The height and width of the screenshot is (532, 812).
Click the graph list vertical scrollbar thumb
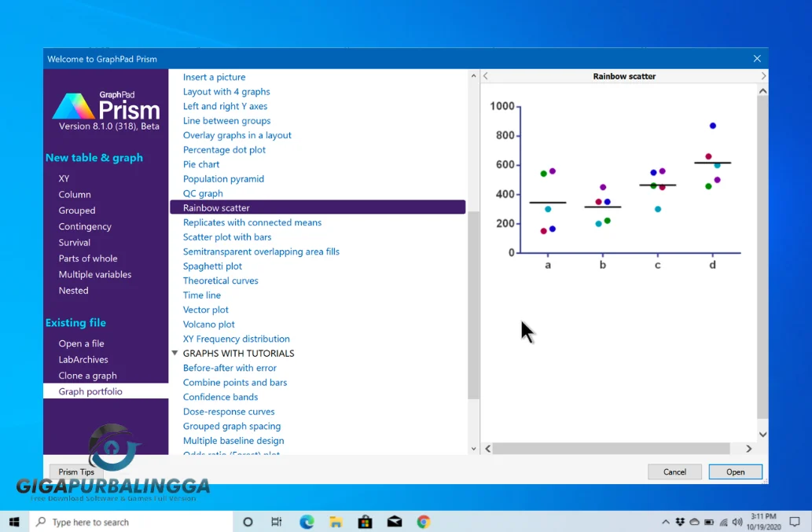click(x=473, y=306)
